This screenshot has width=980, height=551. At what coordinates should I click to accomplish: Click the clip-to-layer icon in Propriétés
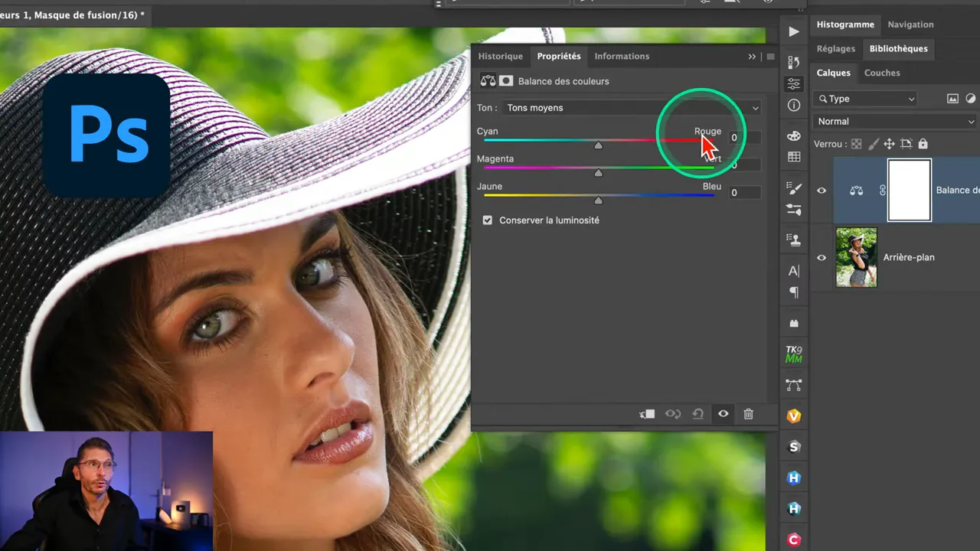click(647, 414)
